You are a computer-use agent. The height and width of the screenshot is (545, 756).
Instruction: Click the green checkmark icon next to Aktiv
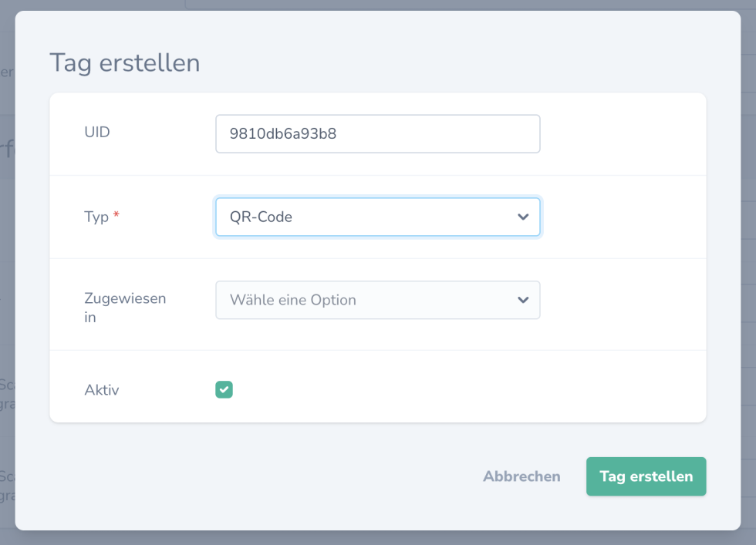point(224,389)
